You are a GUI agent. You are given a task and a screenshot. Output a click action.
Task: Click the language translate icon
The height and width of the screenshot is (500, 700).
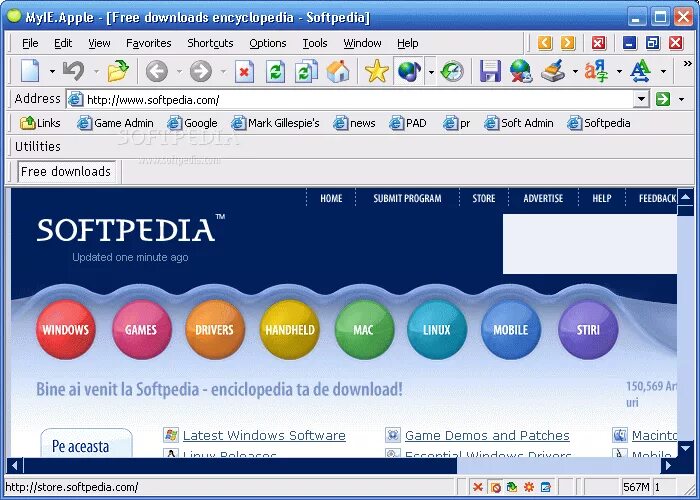click(x=596, y=71)
